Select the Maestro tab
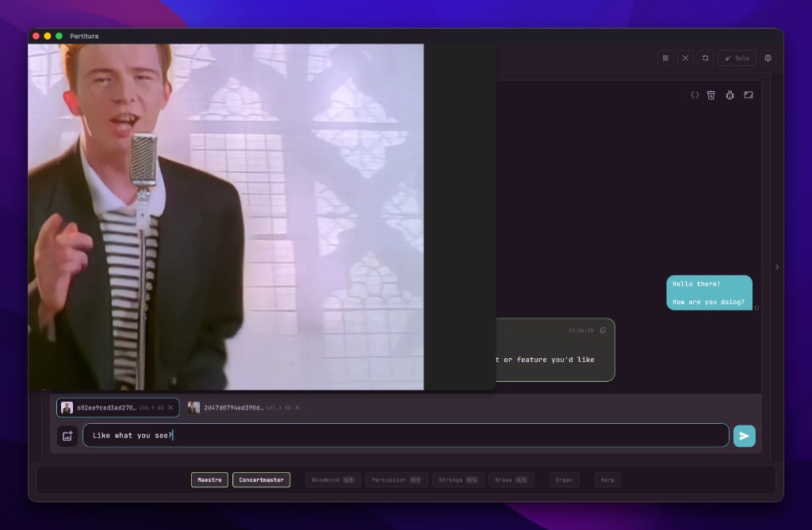This screenshot has height=530, width=812. pyautogui.click(x=209, y=479)
